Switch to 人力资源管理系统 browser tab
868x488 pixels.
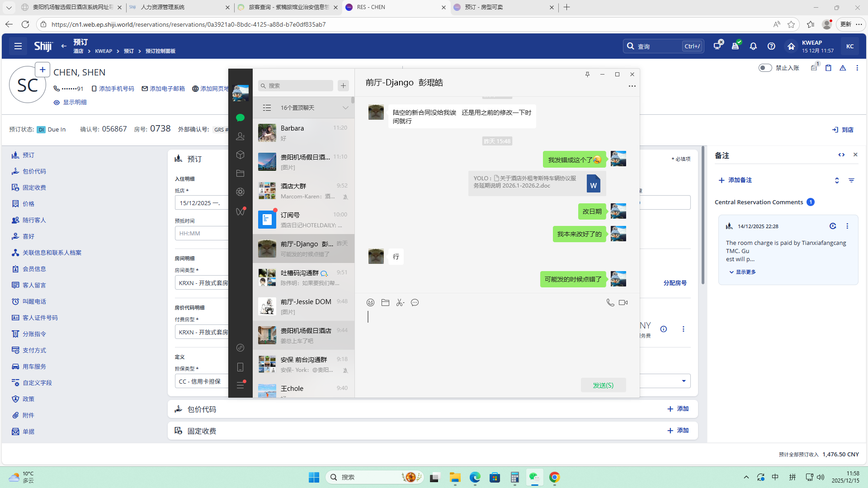pos(163,7)
